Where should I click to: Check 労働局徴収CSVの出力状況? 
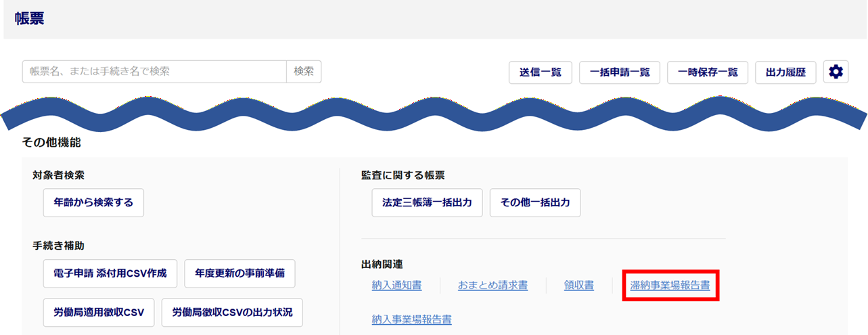pos(232,312)
